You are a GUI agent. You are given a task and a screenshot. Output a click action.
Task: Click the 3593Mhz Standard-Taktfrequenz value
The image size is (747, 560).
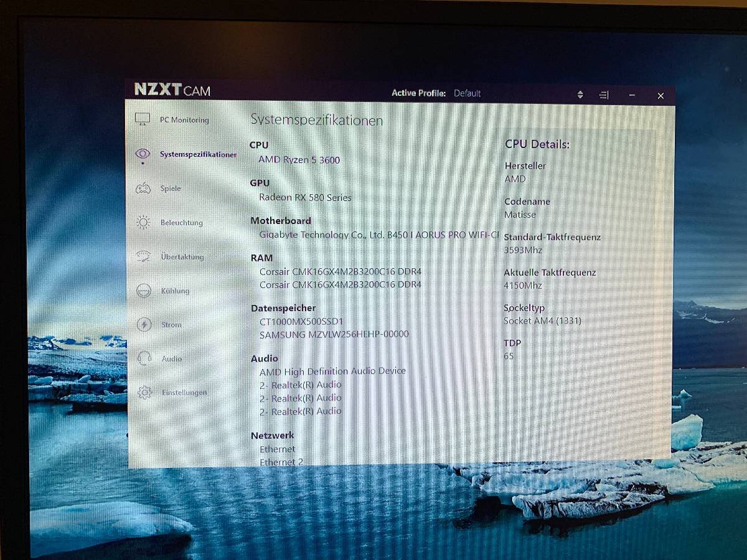[x=523, y=250]
